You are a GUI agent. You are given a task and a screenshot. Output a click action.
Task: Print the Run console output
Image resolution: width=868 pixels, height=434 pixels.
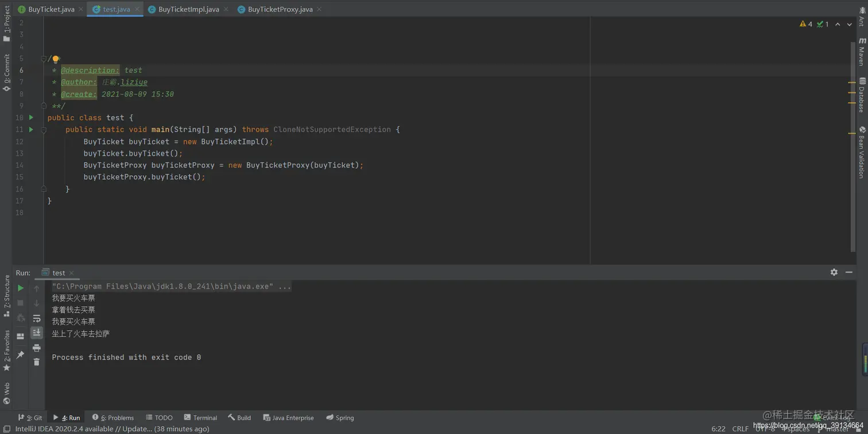tap(37, 348)
